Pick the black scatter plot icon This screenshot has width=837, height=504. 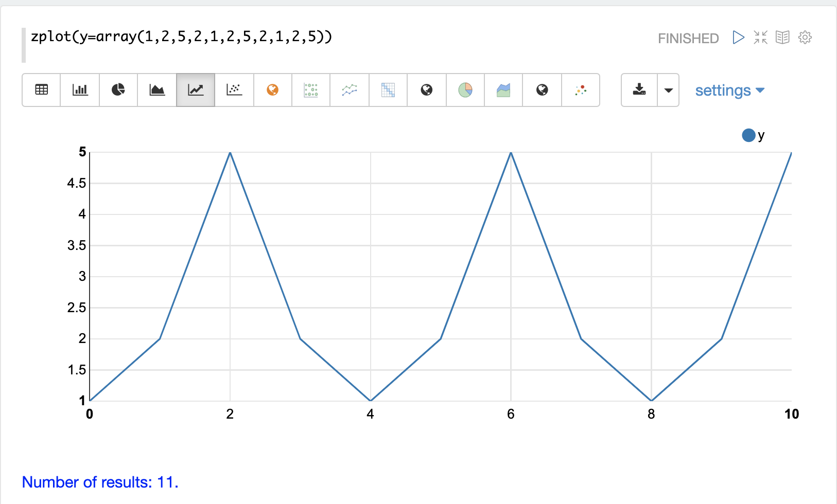click(x=234, y=90)
